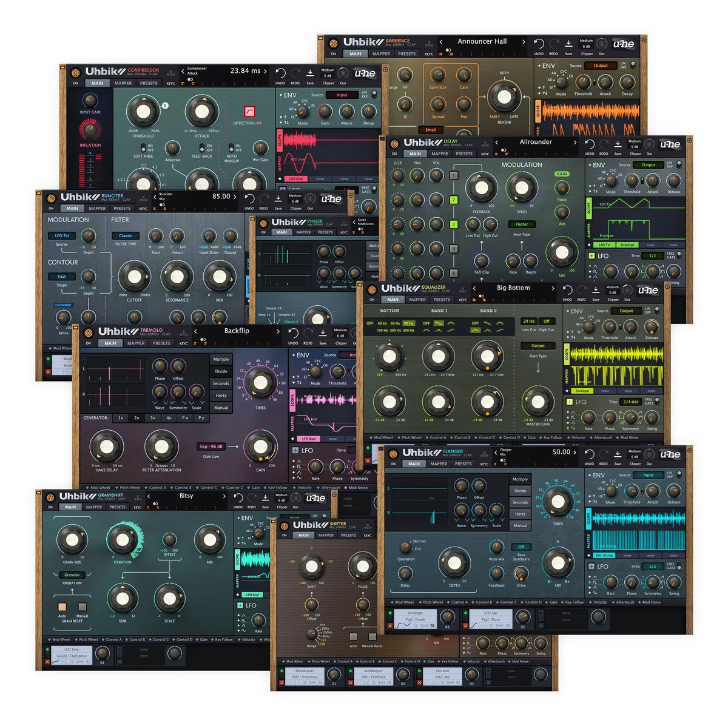Viewport: 728px width, 728px height.
Task: Click the next-preset arrow beside Big Bottom
Action: pyautogui.click(x=553, y=288)
